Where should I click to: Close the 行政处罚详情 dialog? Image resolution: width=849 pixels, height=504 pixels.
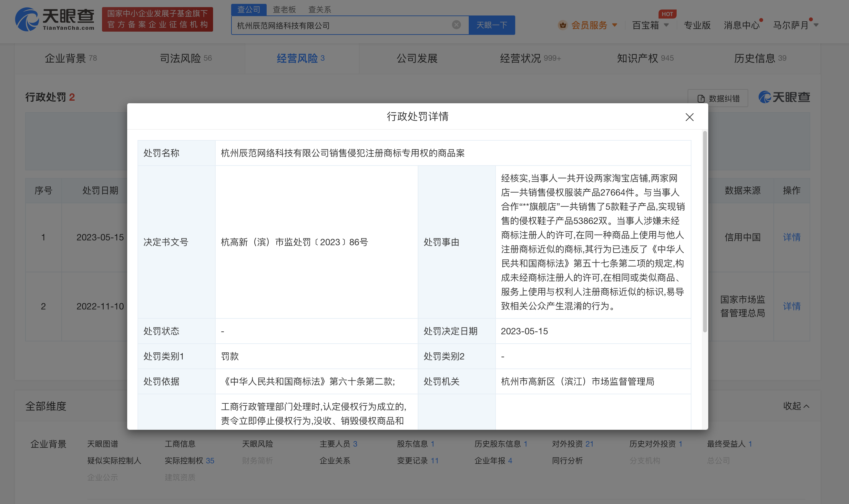(689, 117)
